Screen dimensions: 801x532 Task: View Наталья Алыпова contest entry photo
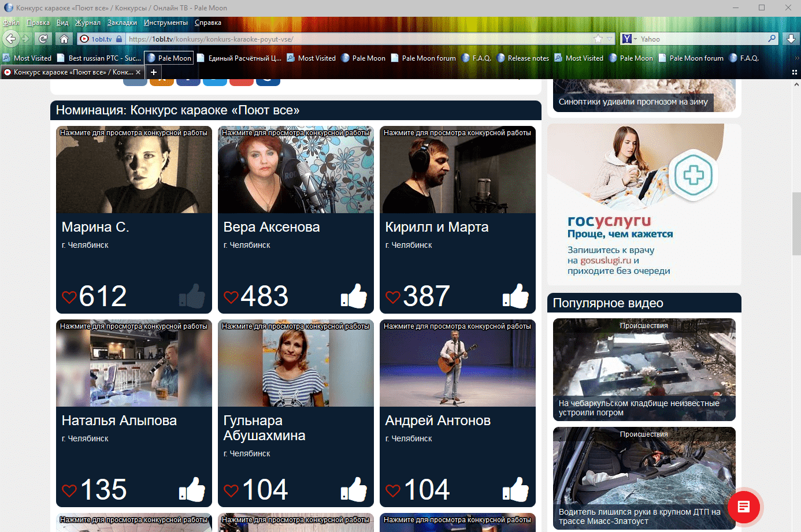pos(134,363)
